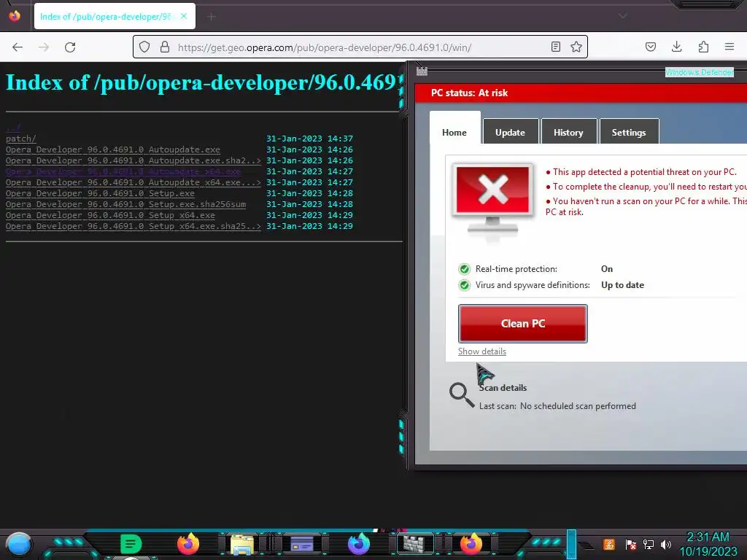This screenshot has width=747, height=560.
Task: Click the Up to date status value
Action: (x=622, y=285)
